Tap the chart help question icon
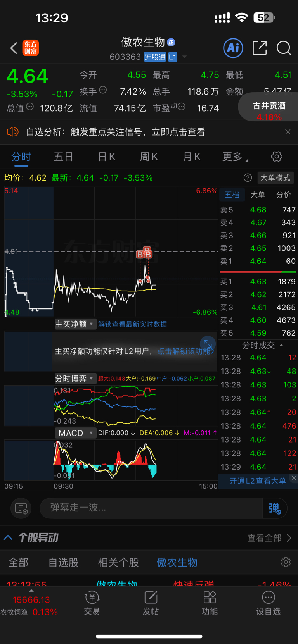This screenshot has height=644, width=298. pos(248,177)
